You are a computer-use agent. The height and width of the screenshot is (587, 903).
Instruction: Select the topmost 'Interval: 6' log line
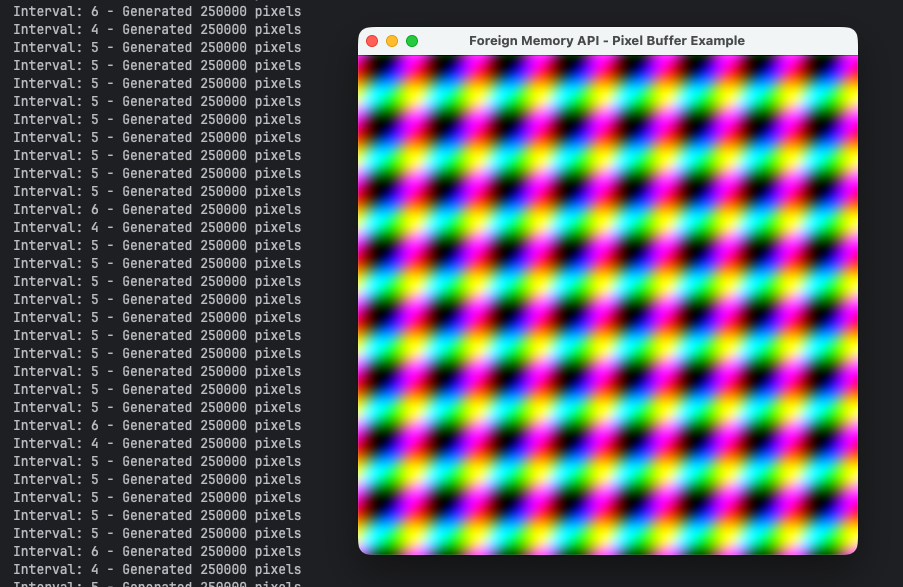(157, 11)
